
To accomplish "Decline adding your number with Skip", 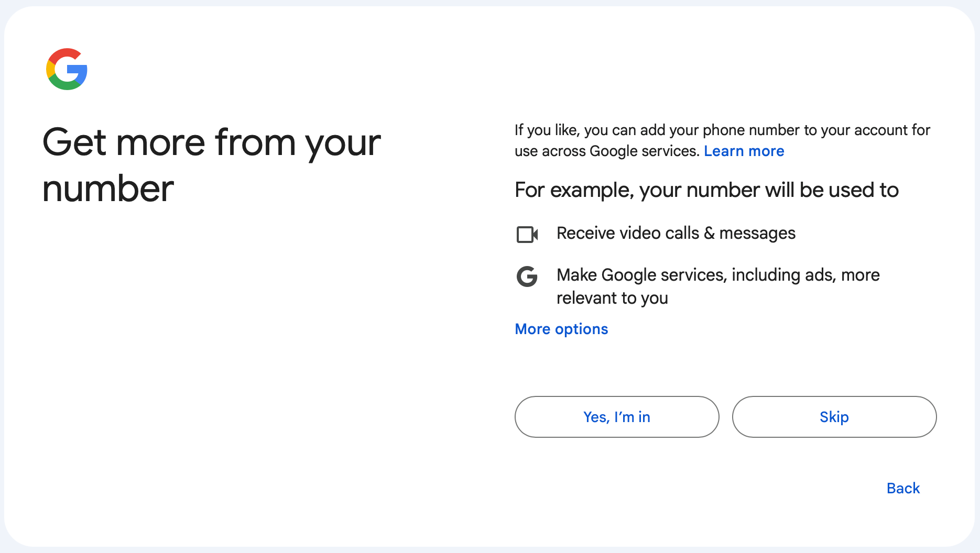I will (x=834, y=417).
